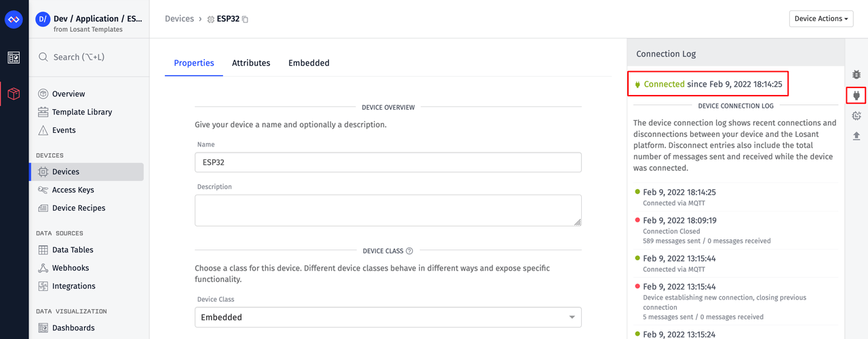This screenshot has height=339, width=868.
Task: Open the application cube icon in left rail
Action: coord(14,94)
